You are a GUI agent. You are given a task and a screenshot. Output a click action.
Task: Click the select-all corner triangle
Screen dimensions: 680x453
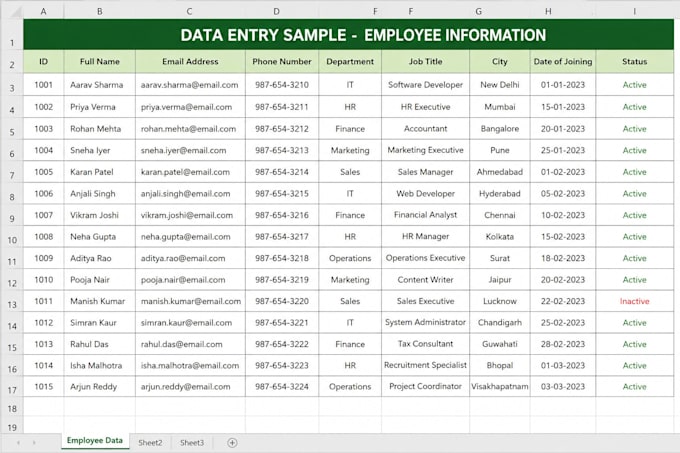pyautogui.click(x=15, y=12)
